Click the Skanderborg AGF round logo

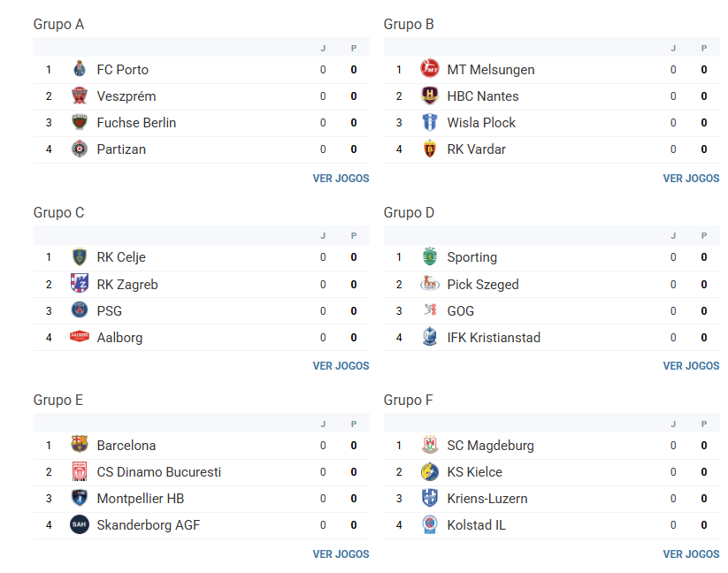80,524
